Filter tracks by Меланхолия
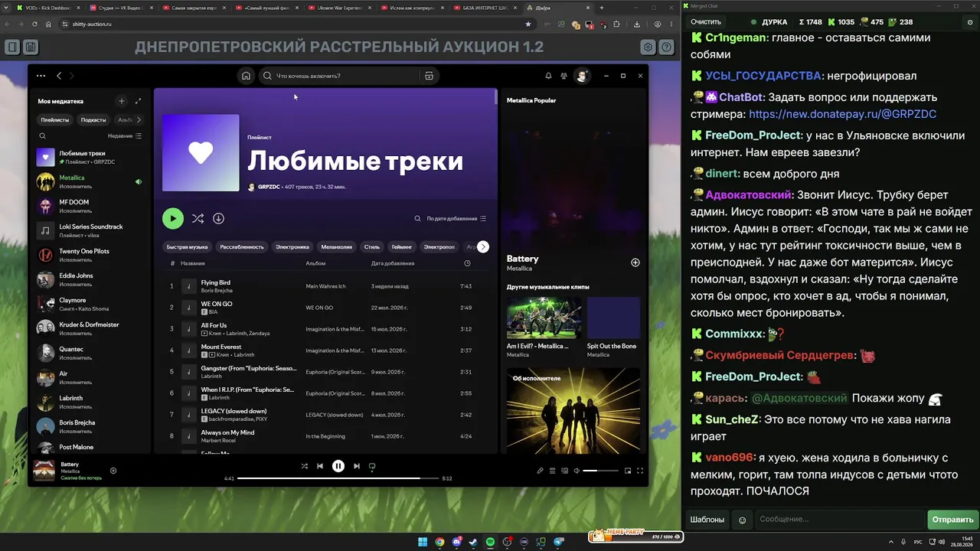Image resolution: width=980 pixels, height=551 pixels. click(x=337, y=246)
